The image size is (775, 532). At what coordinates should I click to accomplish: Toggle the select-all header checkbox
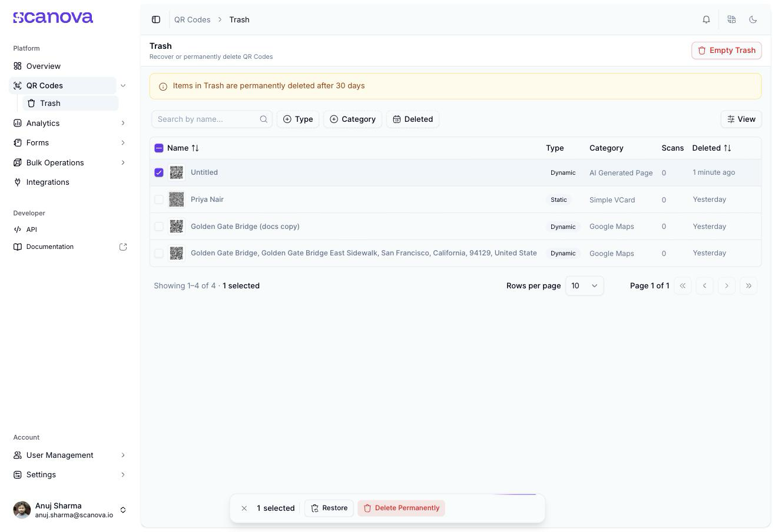[x=159, y=148]
